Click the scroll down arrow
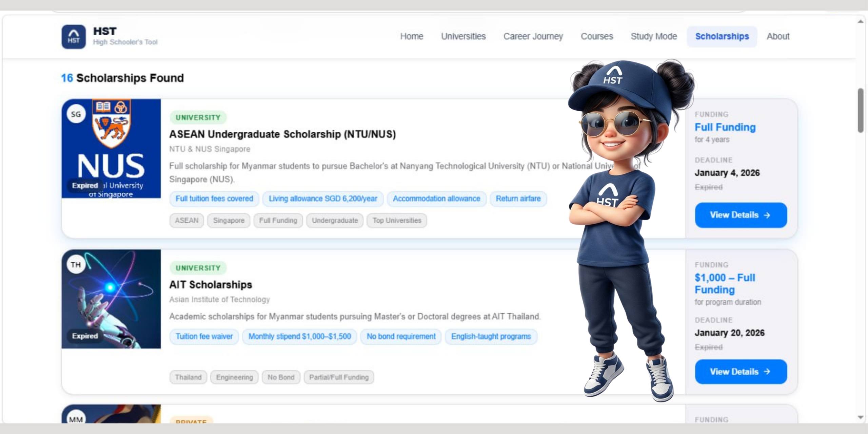The width and height of the screenshot is (868, 434). (861, 417)
